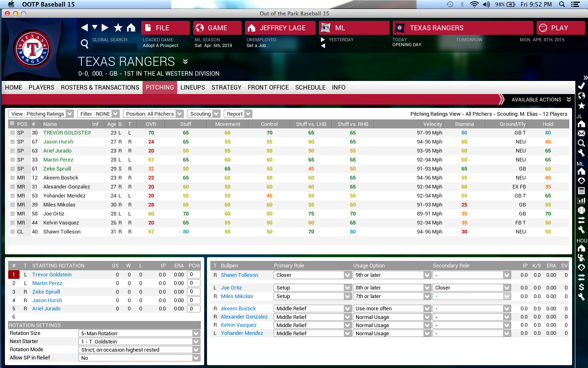
Task: Click the baseball icon under ML section
Action: [581, 210]
